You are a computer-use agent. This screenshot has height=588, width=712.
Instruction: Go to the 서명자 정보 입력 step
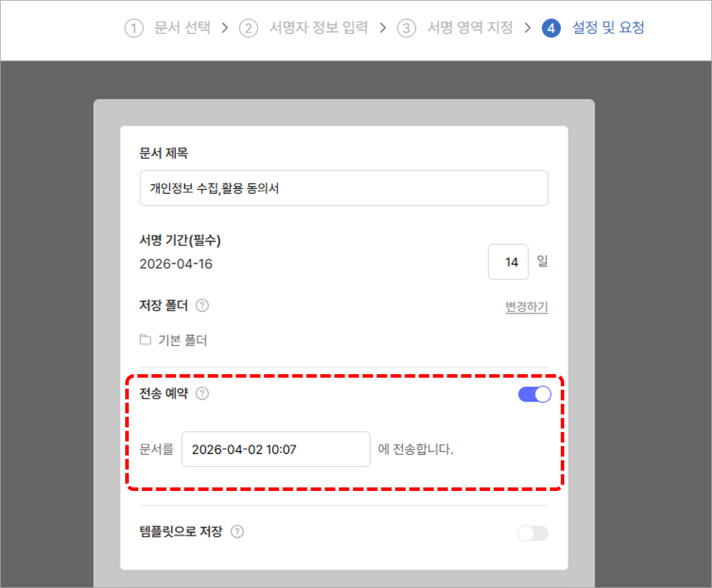(x=318, y=27)
